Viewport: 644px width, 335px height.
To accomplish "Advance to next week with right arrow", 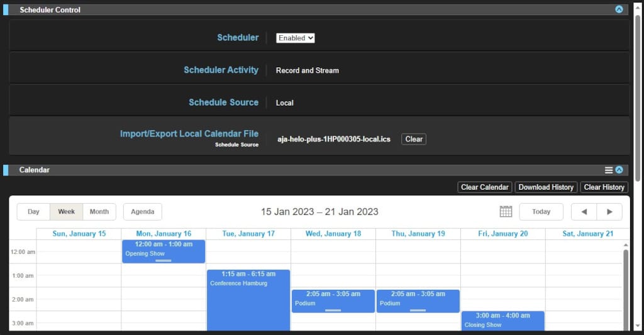I will click(609, 212).
